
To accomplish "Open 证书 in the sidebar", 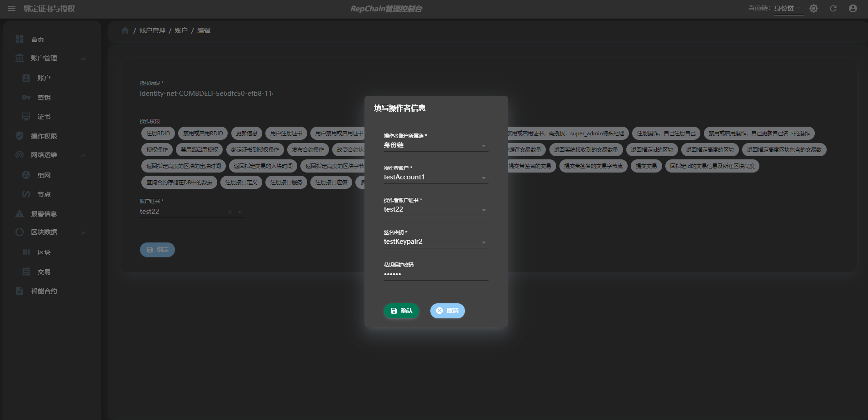I will [x=44, y=117].
